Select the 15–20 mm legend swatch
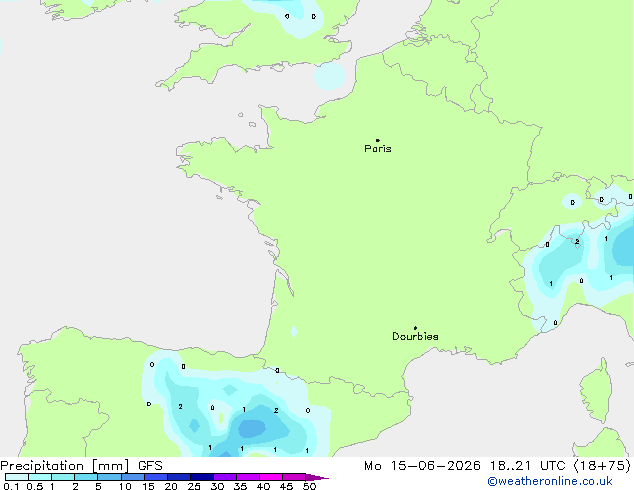Image resolution: width=634 pixels, height=490 pixels. pyautogui.click(x=156, y=477)
